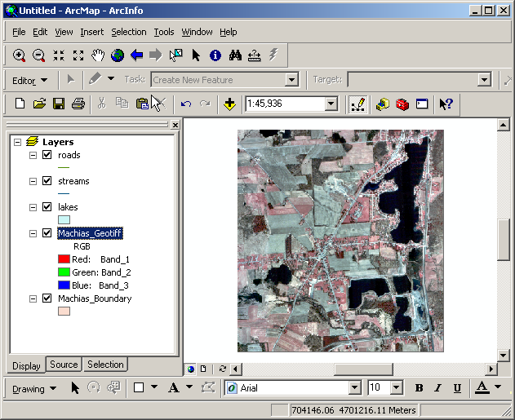Click the Add Data button
515x420 pixels.
pyautogui.click(x=229, y=104)
